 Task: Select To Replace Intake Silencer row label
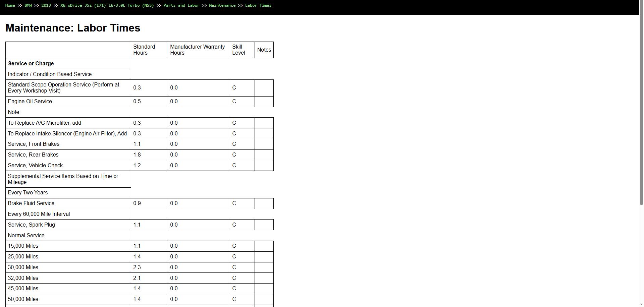tap(67, 134)
